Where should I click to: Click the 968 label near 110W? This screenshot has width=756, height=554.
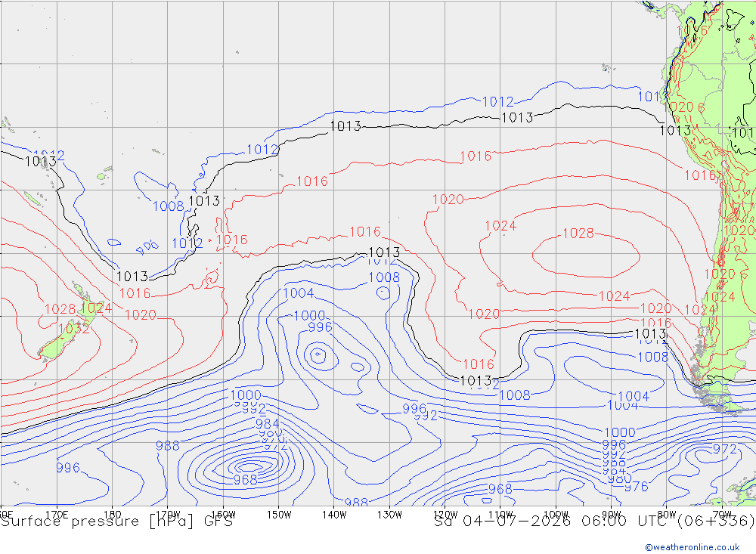pyautogui.click(x=500, y=489)
